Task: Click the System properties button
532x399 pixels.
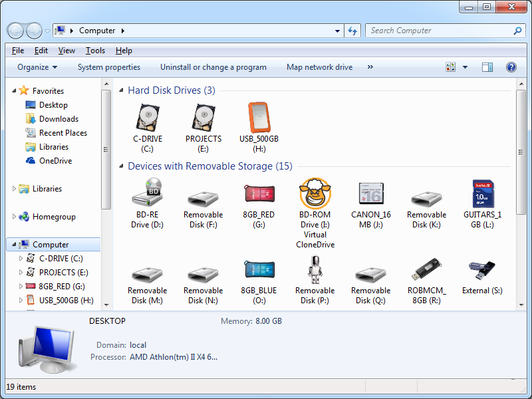Action: 109,67
